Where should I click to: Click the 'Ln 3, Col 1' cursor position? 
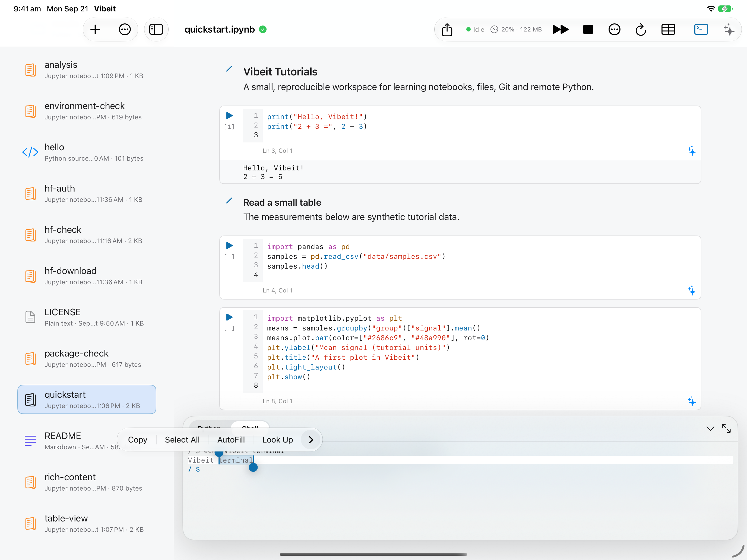coord(278,151)
